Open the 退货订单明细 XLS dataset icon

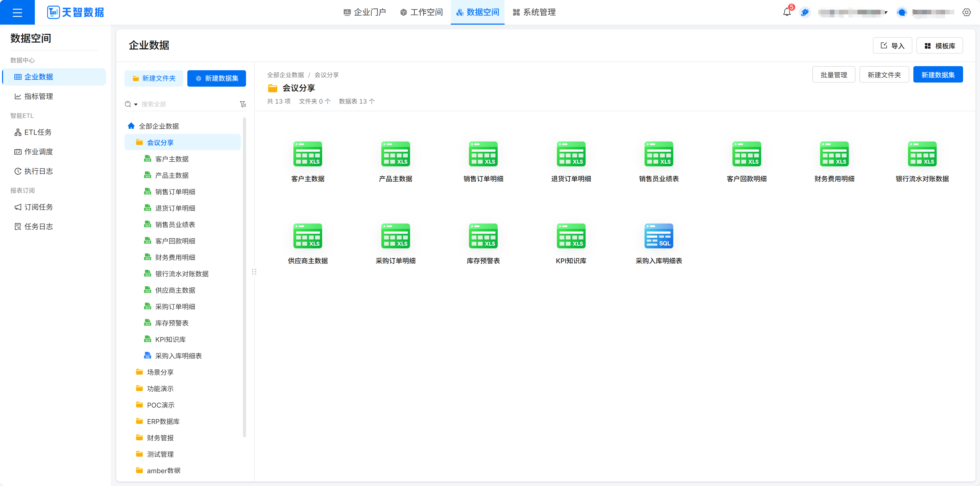tap(571, 154)
